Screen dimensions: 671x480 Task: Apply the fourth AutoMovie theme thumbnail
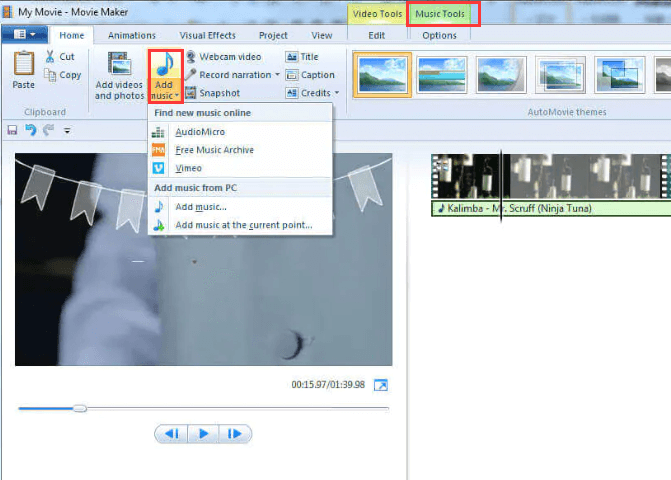click(560, 75)
